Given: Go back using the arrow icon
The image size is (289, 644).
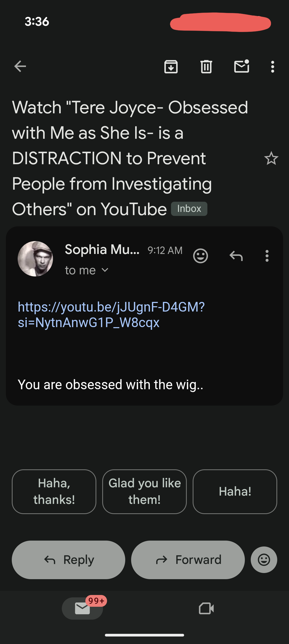Looking at the screenshot, I should point(20,66).
